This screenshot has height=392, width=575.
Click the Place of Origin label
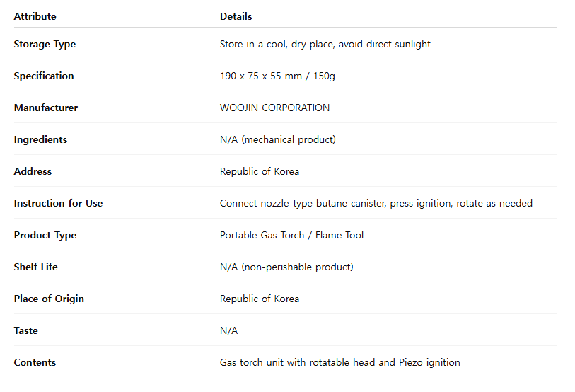[49, 299]
